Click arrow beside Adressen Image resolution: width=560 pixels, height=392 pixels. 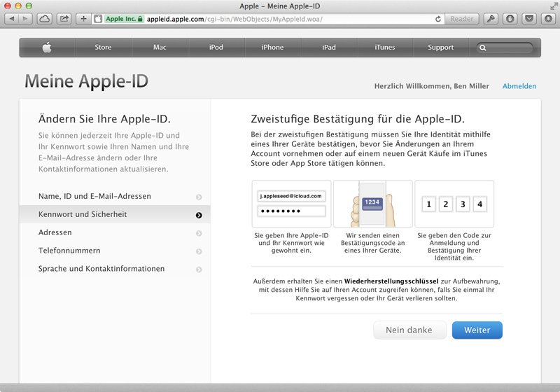pyautogui.click(x=199, y=234)
